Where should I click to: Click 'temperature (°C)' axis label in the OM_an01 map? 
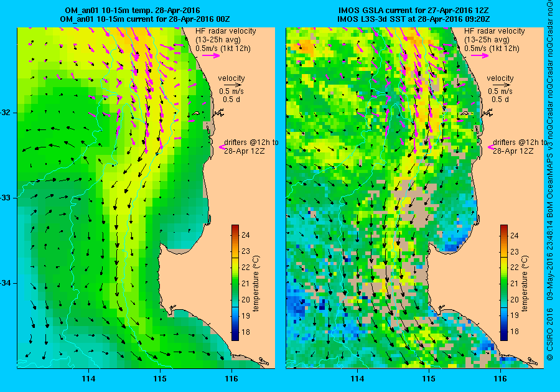(x=256, y=284)
